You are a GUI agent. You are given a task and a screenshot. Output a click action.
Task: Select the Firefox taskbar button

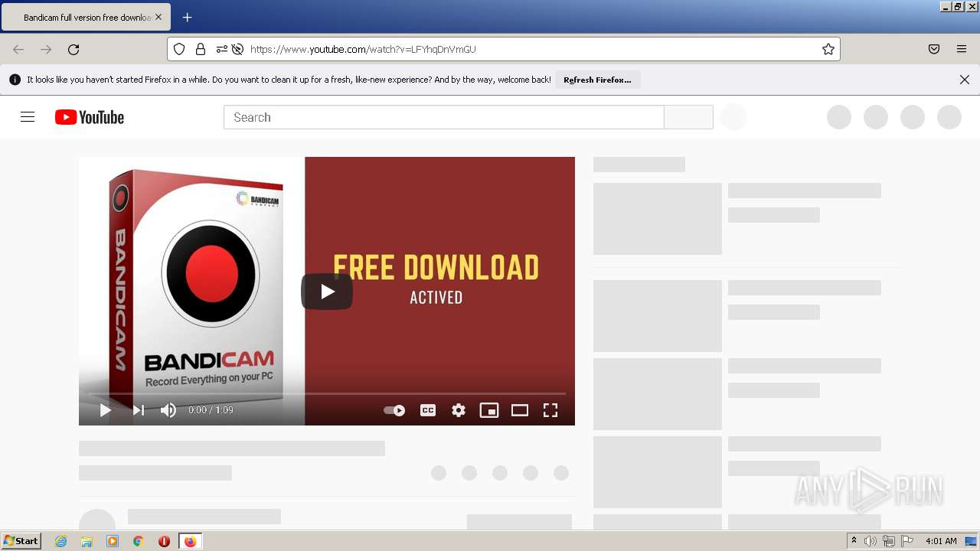(x=190, y=541)
